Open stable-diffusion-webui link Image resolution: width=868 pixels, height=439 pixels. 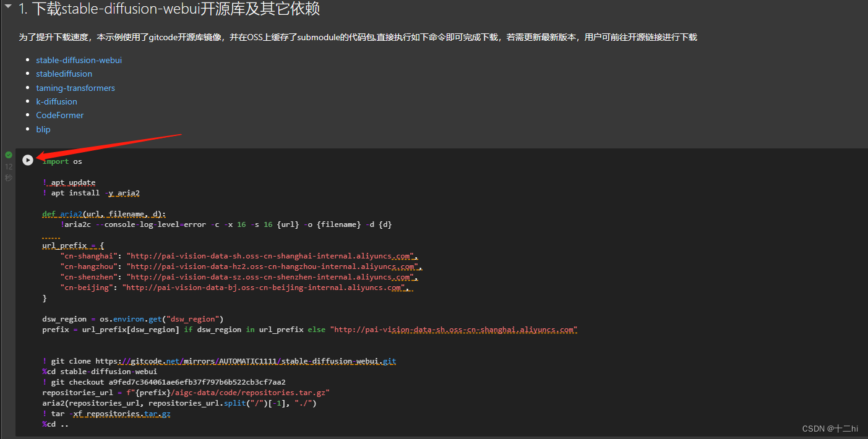pyautogui.click(x=79, y=60)
